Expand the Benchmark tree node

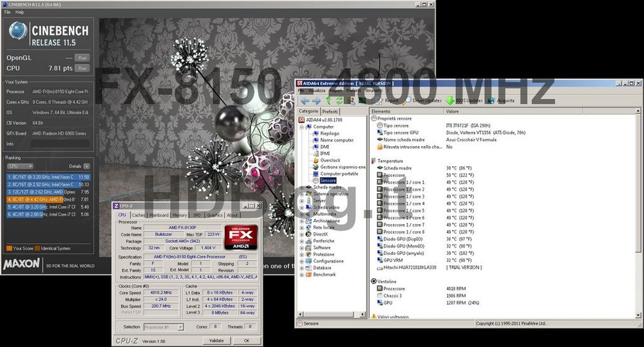[x=301, y=275]
